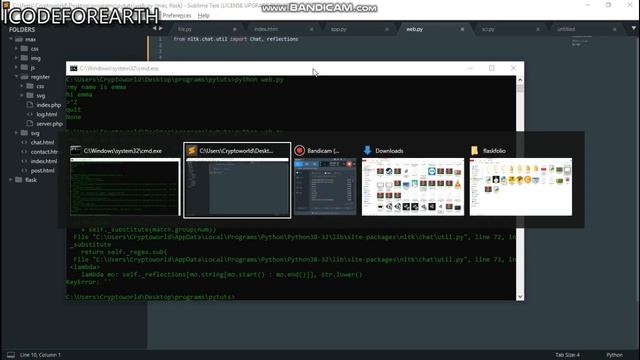Maximize the cmd.exe window

pyautogui.click(x=492, y=68)
